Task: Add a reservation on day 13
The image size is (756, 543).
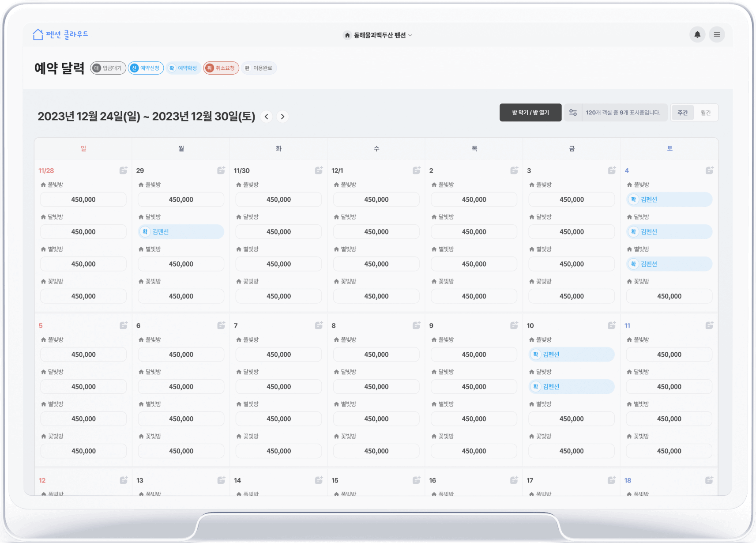Action: [x=221, y=480]
